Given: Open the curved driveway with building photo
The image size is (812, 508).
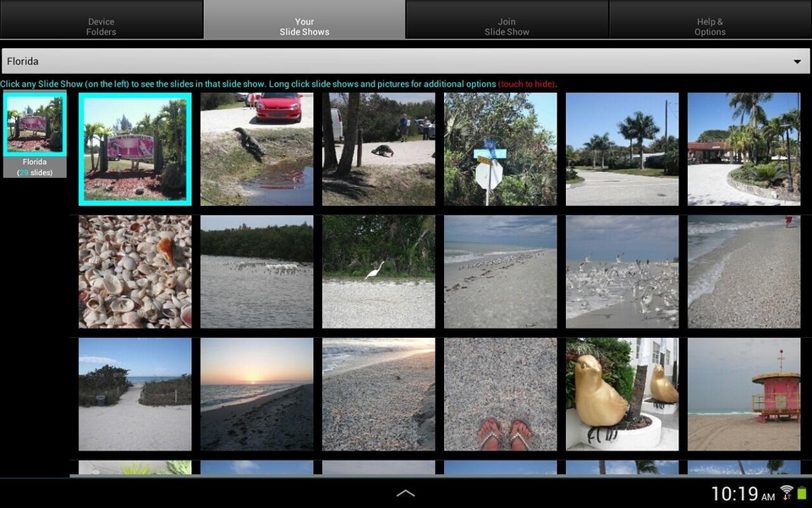Looking at the screenshot, I should pos(743,149).
